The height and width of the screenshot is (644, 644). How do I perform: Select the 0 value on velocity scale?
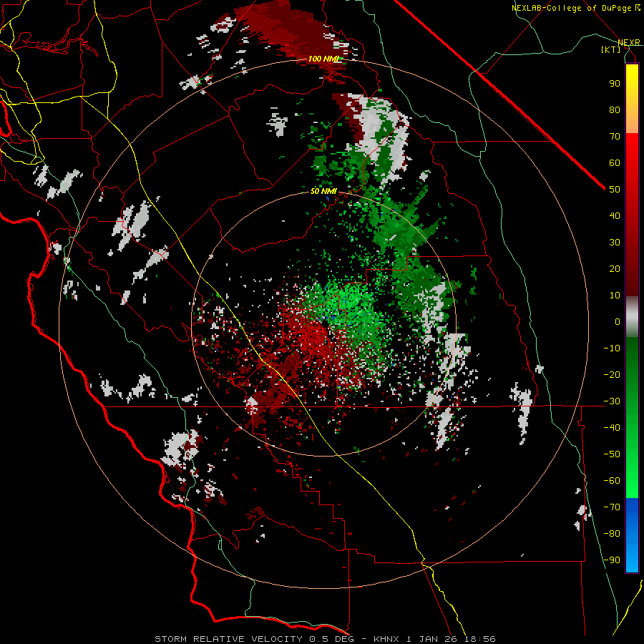[618, 321]
